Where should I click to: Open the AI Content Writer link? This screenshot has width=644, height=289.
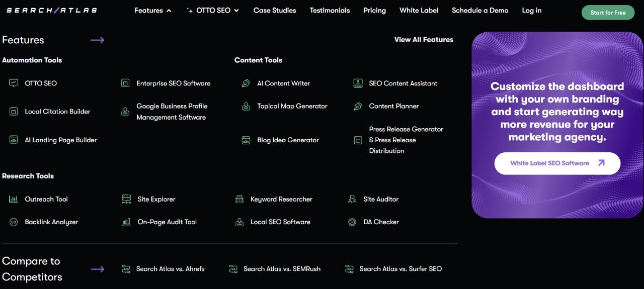pos(284,83)
